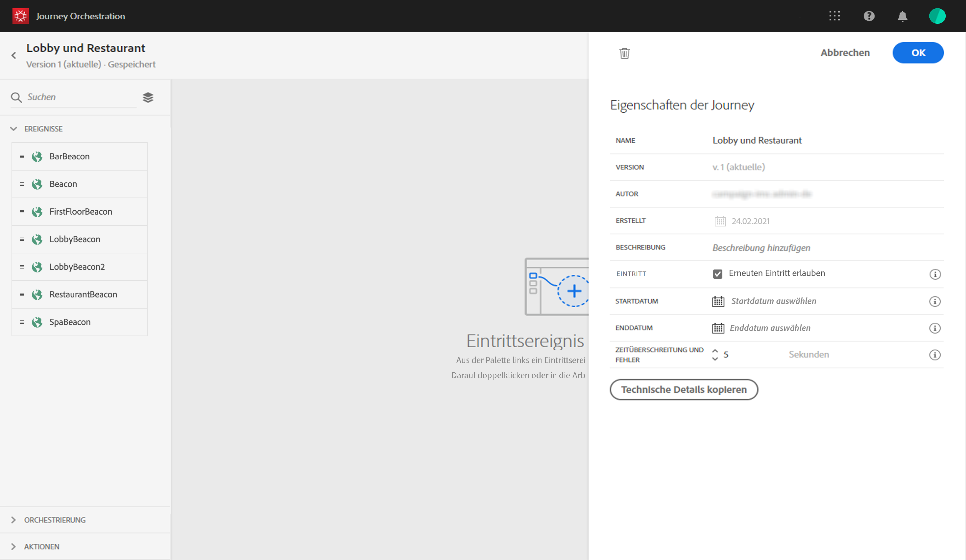Screen dimensions: 966x560
Task: Click info icon next to Erneuten Eintritt
Action: (934, 274)
